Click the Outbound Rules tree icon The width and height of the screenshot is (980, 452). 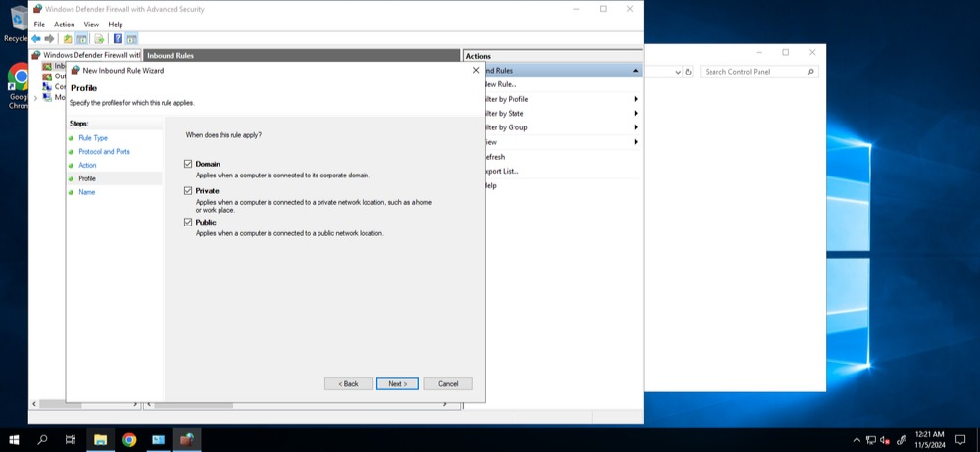[47, 76]
